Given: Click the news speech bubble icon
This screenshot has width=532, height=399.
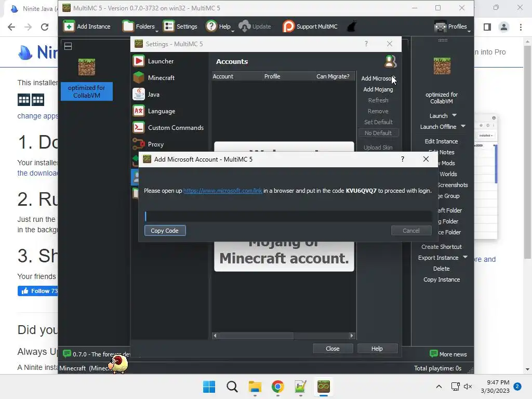Looking at the screenshot, I should point(67,353).
